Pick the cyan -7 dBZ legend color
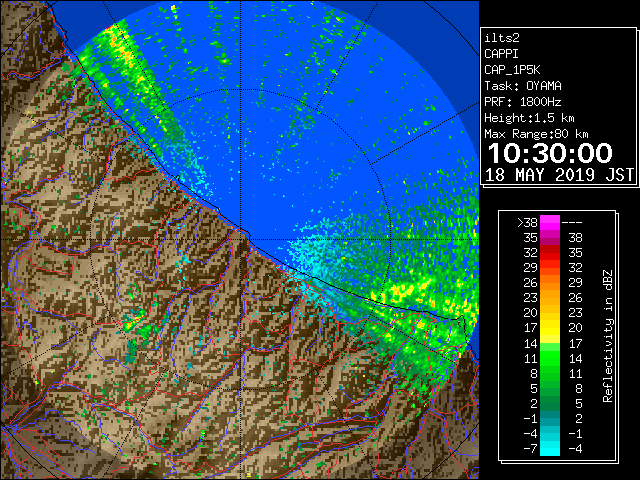This screenshot has height=480, width=640. (550, 449)
